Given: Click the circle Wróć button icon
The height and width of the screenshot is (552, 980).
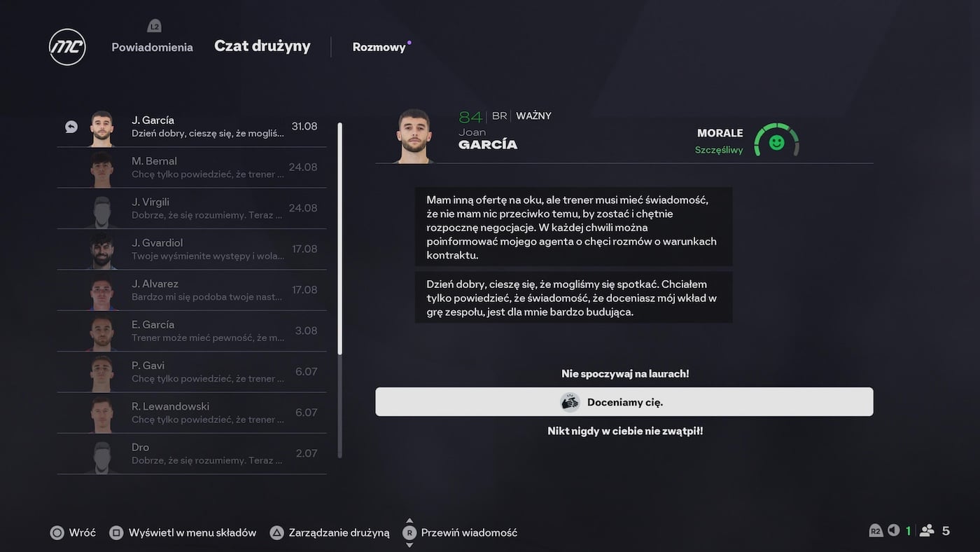Looking at the screenshot, I should (x=57, y=532).
